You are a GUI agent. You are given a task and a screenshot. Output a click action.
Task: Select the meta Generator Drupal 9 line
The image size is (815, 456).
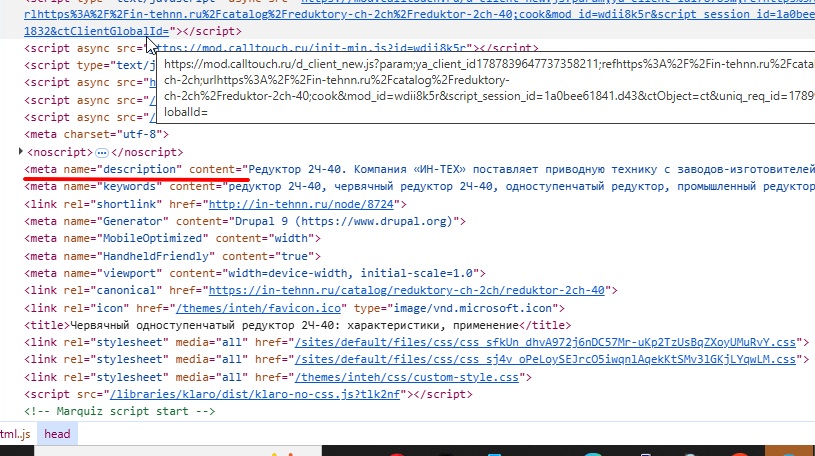click(245, 221)
